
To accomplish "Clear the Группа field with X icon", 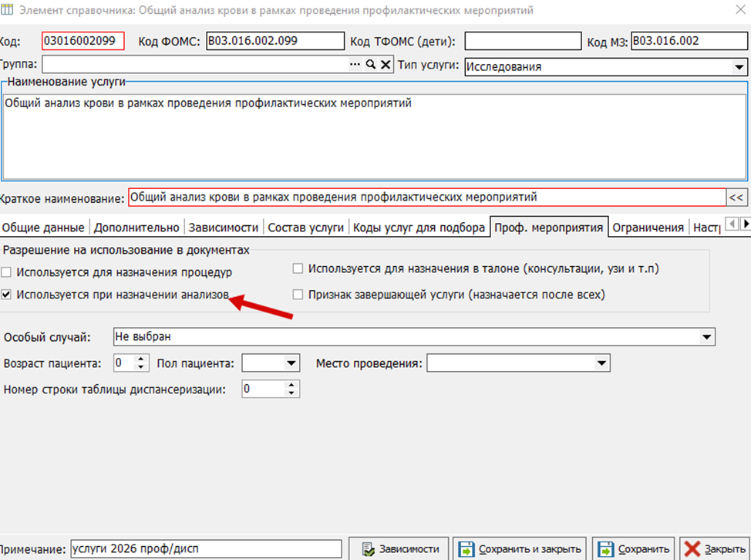I will [386, 64].
